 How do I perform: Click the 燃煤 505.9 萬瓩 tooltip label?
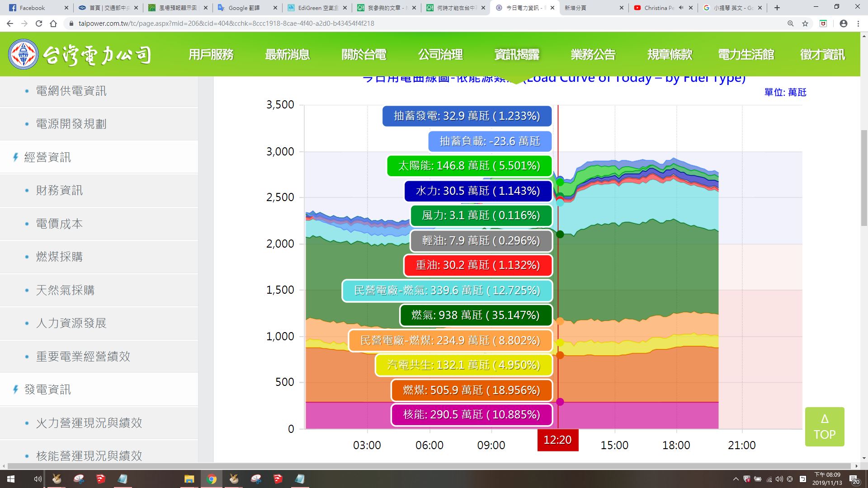coord(472,390)
